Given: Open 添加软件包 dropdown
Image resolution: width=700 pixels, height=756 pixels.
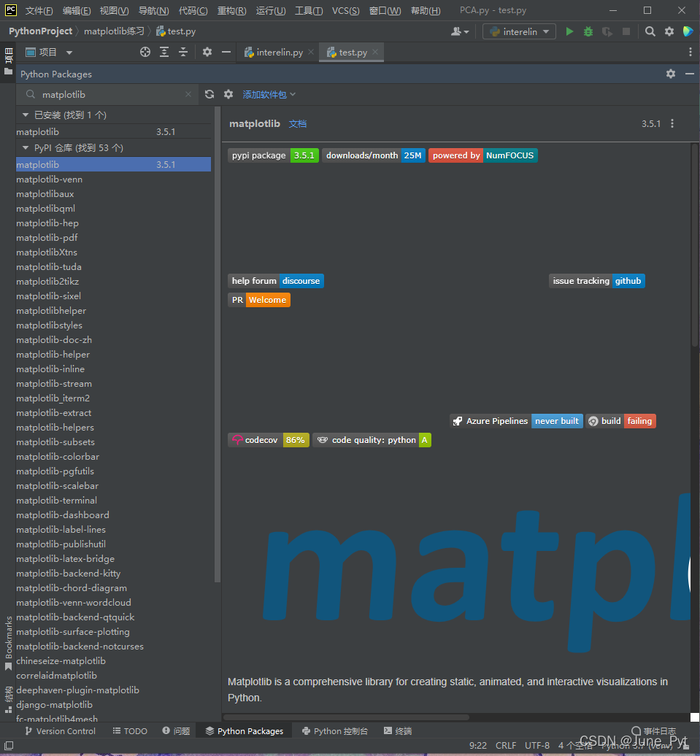Looking at the screenshot, I should pos(269,95).
